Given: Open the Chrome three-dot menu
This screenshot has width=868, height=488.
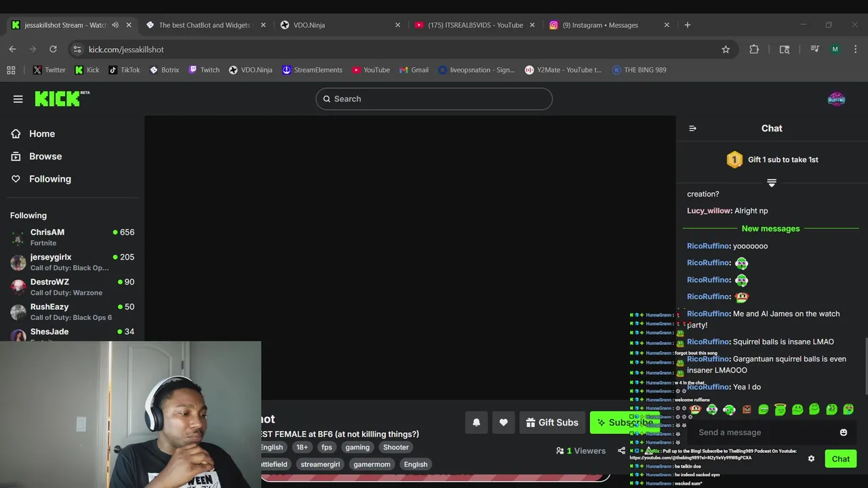Looking at the screenshot, I should pos(856,49).
